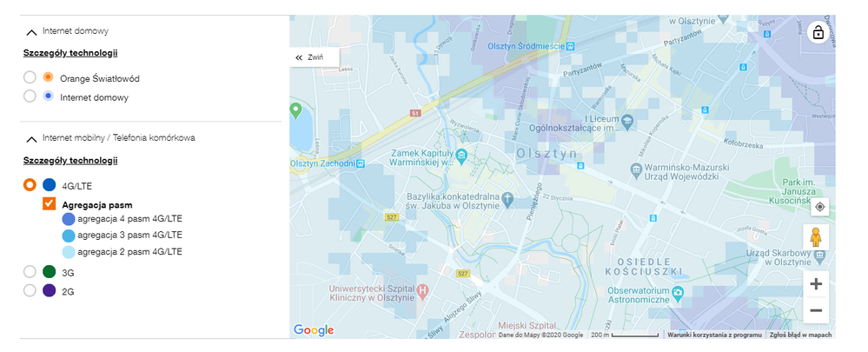Uncheck the Agregacja pasm checkbox
The height and width of the screenshot is (352, 868).
coord(50,204)
